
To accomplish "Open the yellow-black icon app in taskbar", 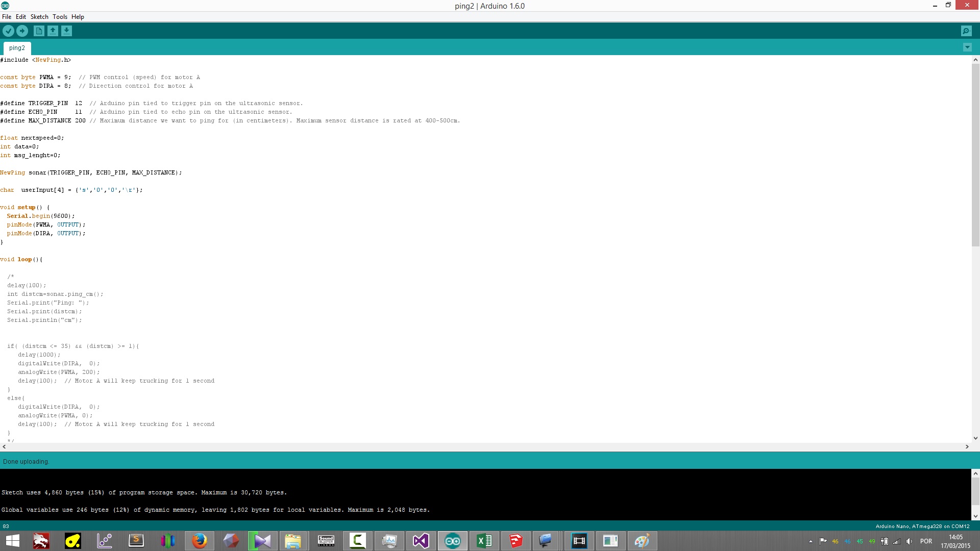I will pyautogui.click(x=73, y=541).
